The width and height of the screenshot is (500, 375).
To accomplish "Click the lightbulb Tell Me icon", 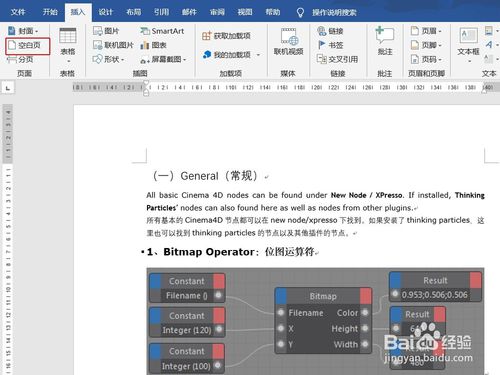I will [300, 13].
